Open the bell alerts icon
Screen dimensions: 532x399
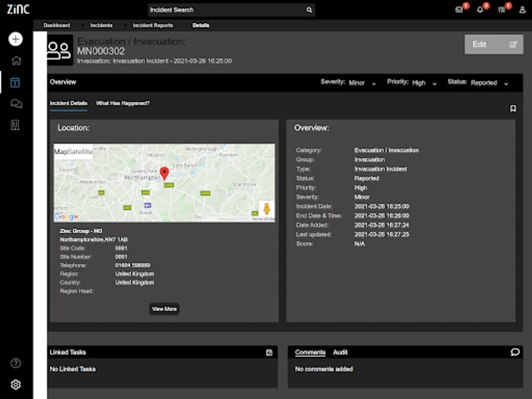(480, 10)
